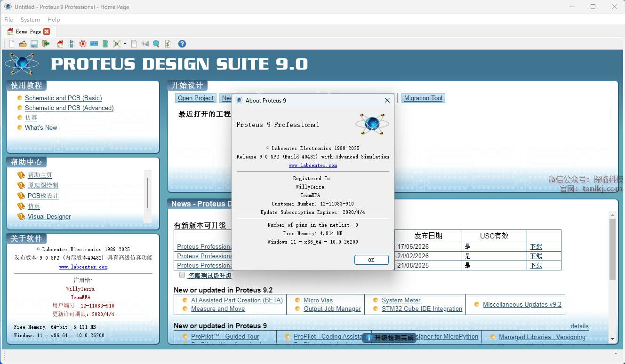Click the book icon beside PCB板设计

[21, 196]
